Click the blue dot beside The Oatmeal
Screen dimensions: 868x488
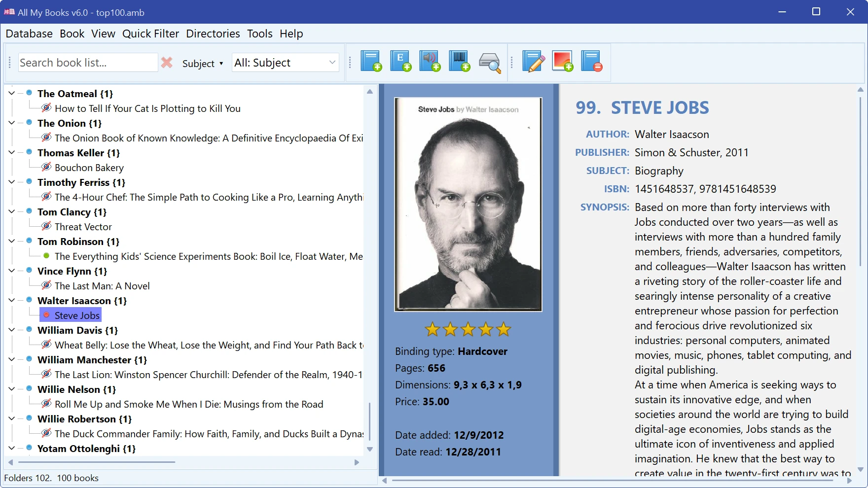29,93
